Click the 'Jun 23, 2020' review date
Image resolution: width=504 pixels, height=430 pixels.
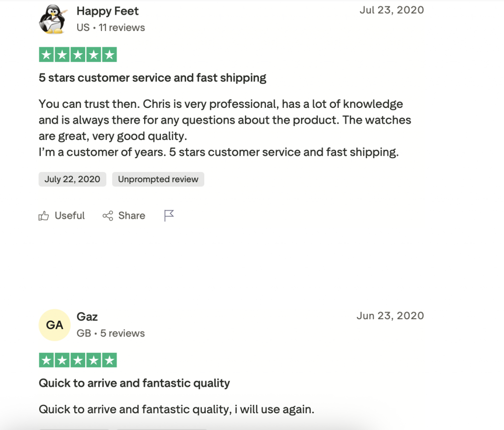pos(390,316)
